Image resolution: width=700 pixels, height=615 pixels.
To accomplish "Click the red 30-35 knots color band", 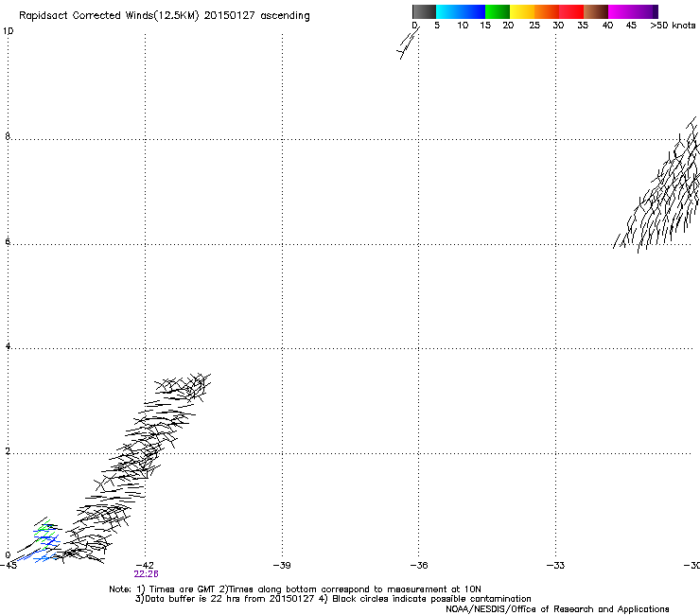I will 571,11.
